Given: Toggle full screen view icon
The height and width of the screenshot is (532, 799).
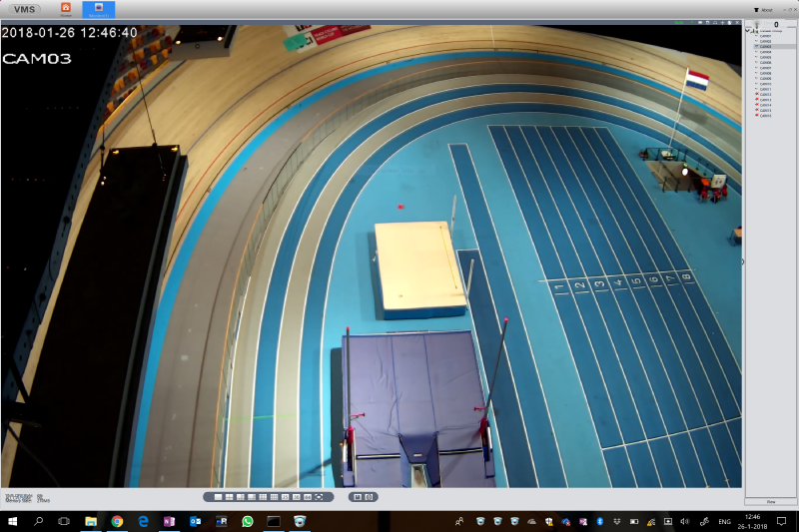Looking at the screenshot, I should pyautogui.click(x=320, y=496).
